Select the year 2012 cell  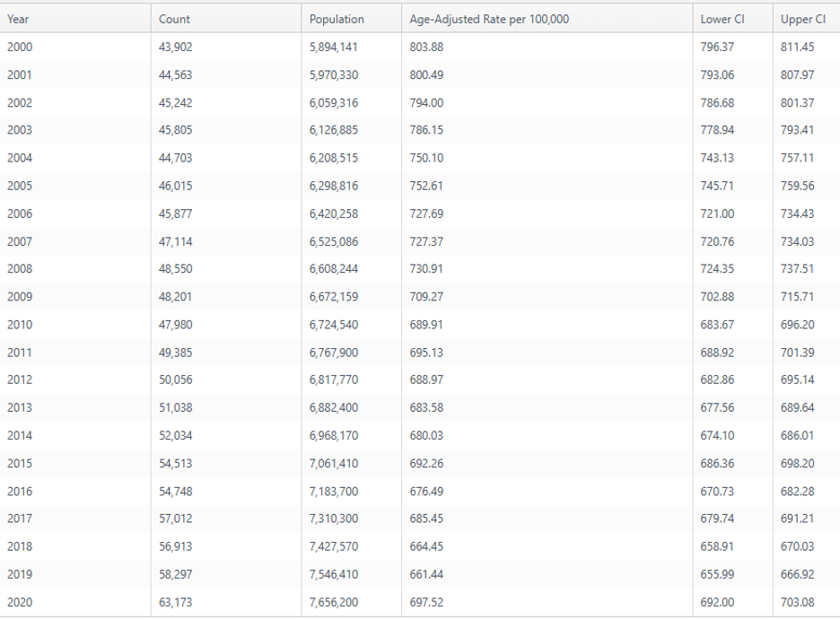coord(20,379)
